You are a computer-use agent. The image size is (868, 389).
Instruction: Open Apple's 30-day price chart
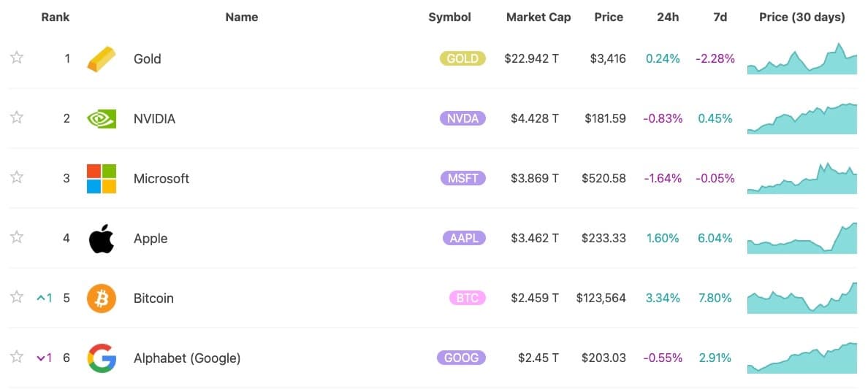point(802,239)
